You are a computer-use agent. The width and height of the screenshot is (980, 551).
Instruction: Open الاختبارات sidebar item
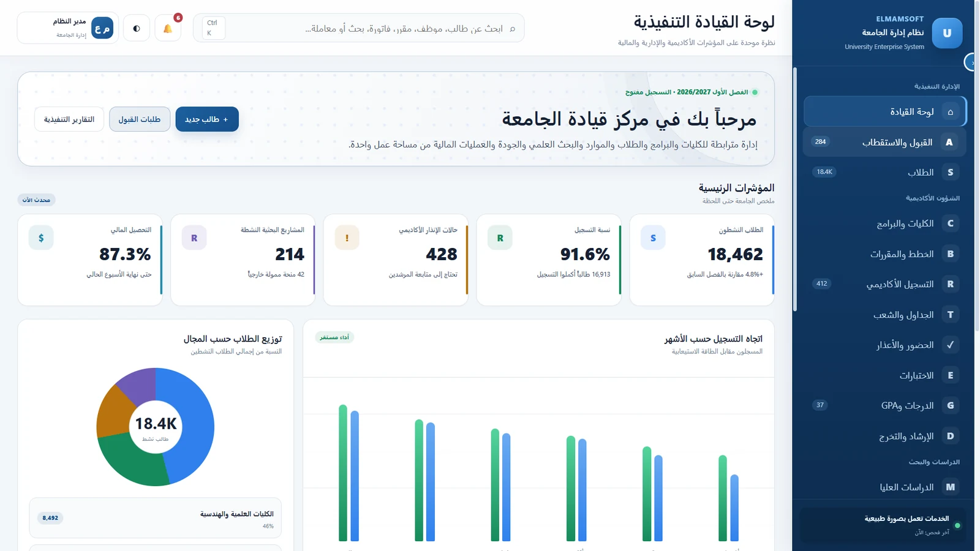tap(884, 375)
